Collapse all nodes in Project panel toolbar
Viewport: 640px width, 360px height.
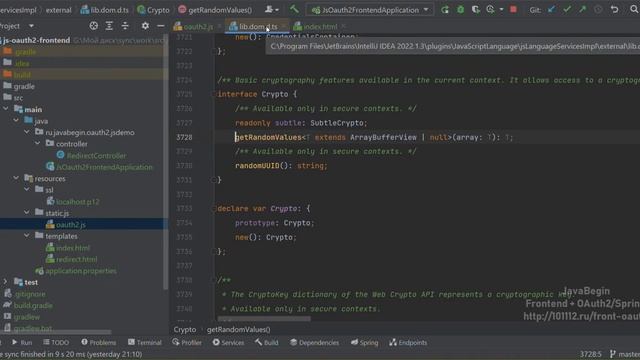tap(125, 26)
